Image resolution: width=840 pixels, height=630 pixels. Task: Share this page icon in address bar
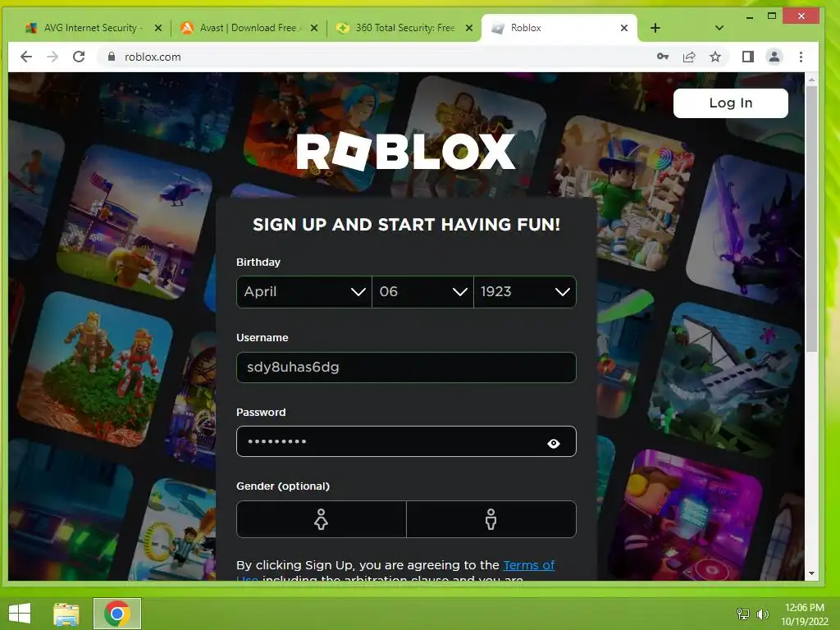[689, 57]
